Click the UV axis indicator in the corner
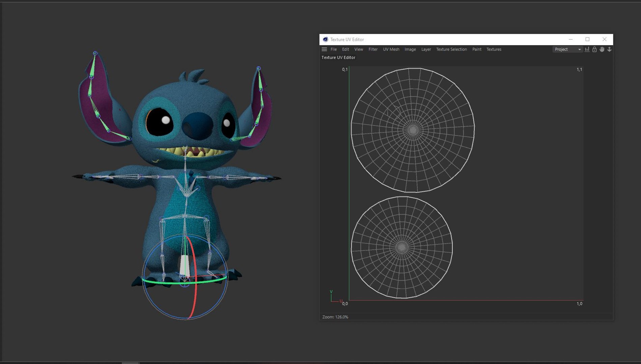 (x=335, y=296)
